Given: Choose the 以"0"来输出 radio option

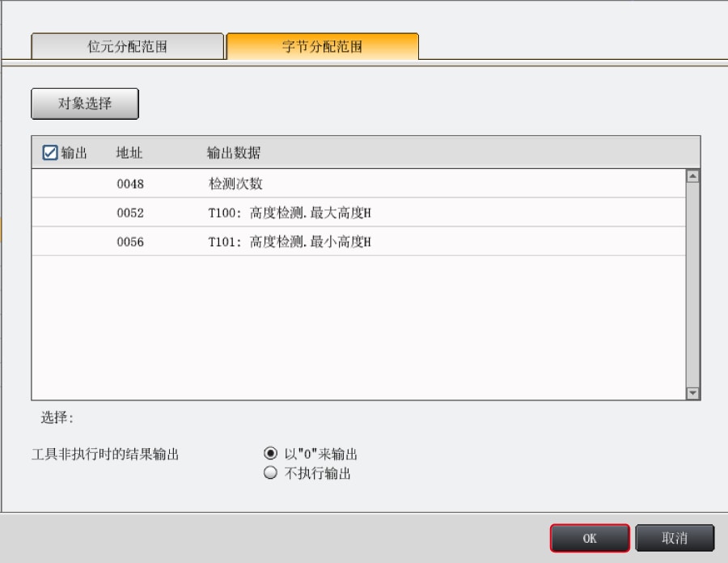Looking at the screenshot, I should tap(271, 454).
